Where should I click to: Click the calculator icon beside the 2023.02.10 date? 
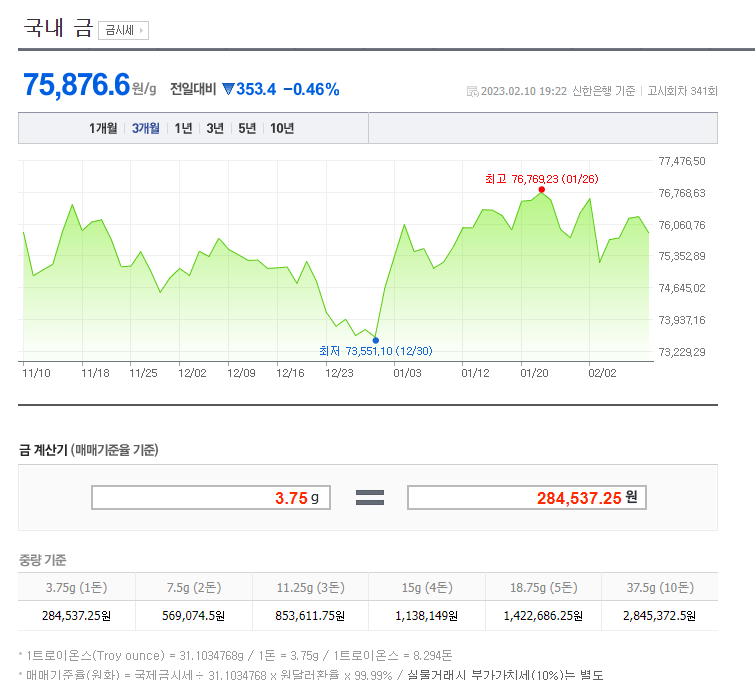(x=472, y=91)
